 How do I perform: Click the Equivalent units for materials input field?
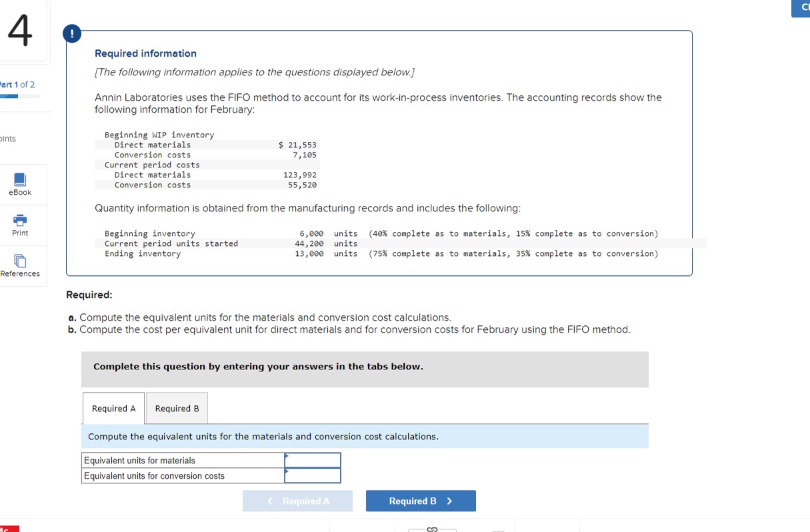tap(313, 459)
